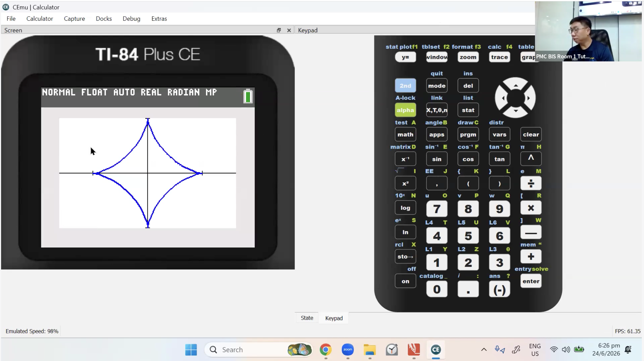Viewport: 644px width, 361px height.
Task: Click the x² square key
Action: (405, 183)
